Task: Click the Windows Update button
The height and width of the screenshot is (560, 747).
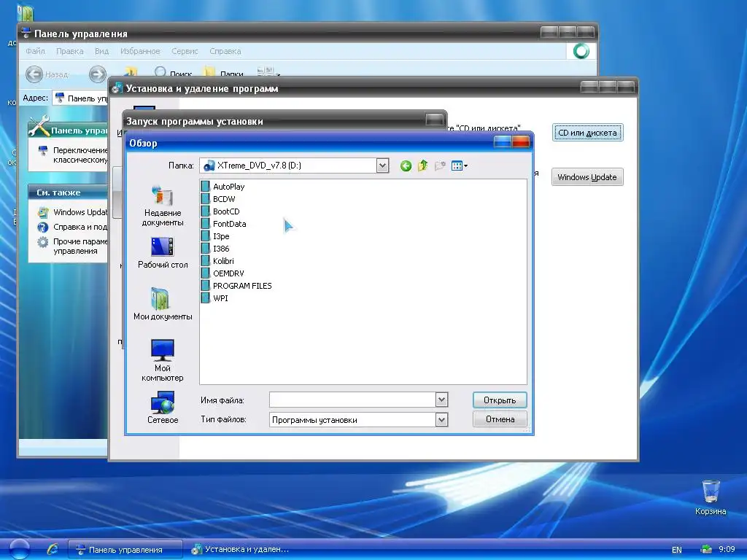Action: 587,177
